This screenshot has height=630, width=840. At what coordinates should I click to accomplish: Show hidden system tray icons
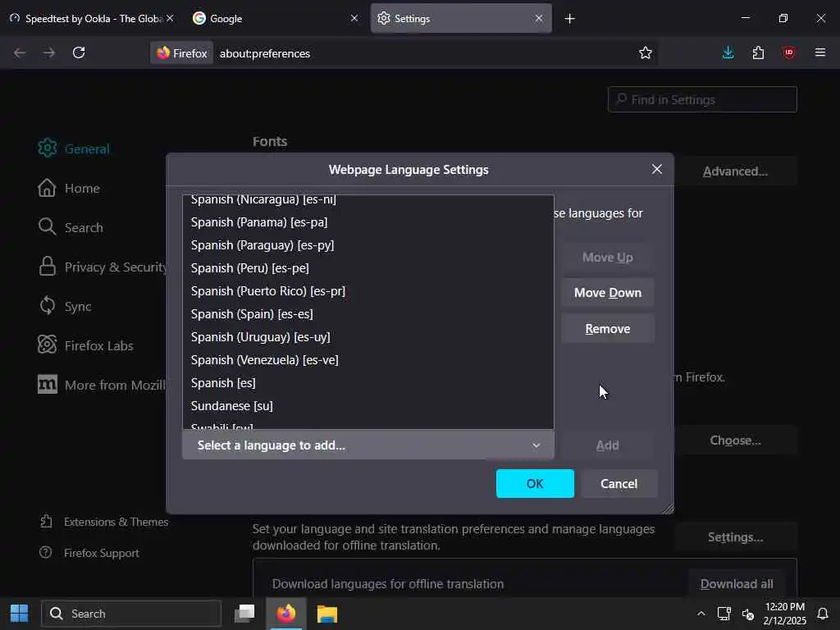tap(701, 614)
